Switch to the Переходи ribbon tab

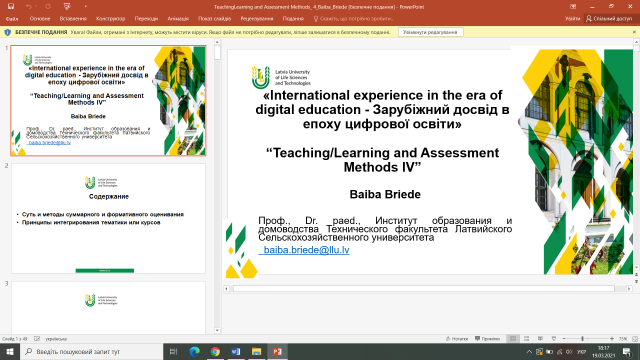(146, 19)
